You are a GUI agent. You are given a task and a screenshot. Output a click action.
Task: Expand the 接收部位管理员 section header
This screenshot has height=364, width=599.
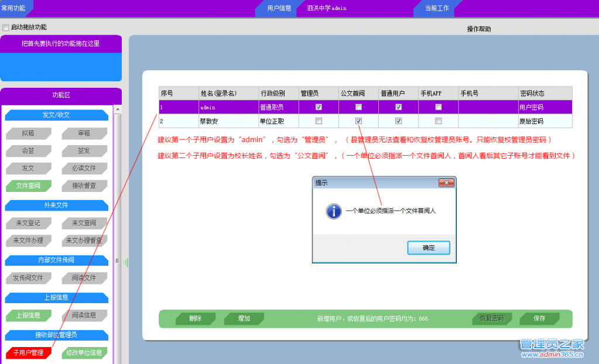pos(56,335)
